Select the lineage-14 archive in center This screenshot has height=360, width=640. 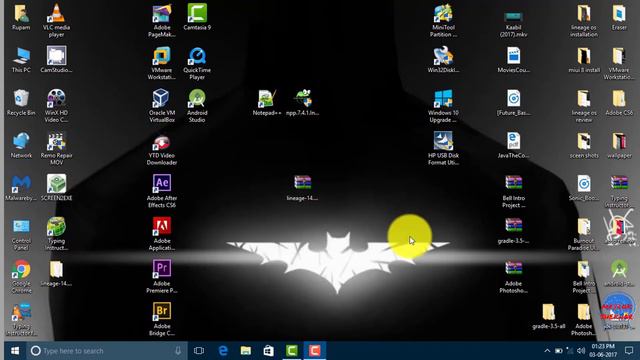point(302,188)
